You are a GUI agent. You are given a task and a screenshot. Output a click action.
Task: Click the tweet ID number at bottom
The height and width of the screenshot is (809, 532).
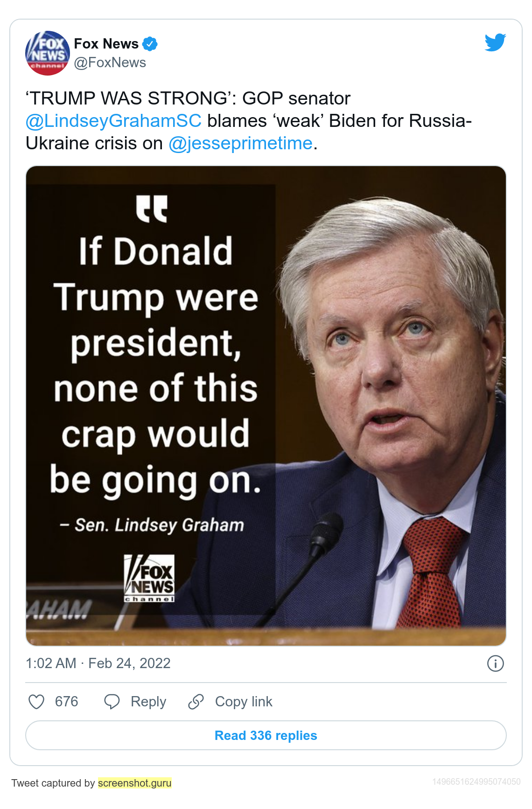(476, 781)
